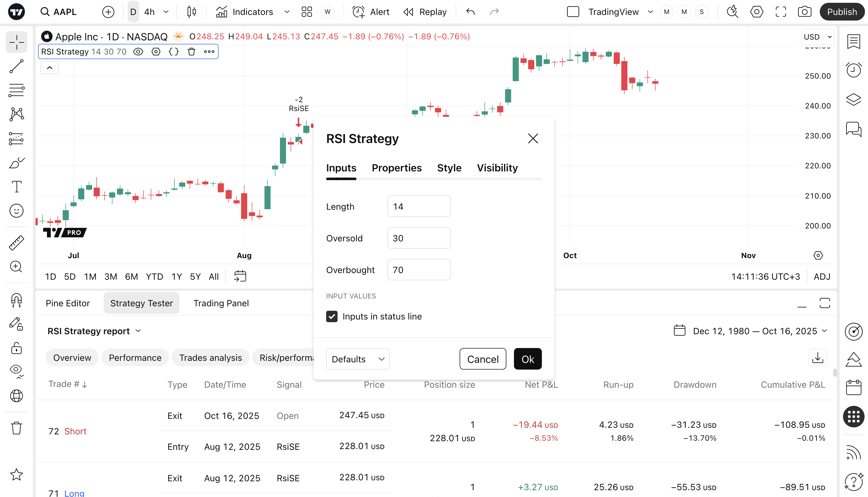Image resolution: width=868 pixels, height=497 pixels.
Task: Click the ruler measure tool
Action: tap(16, 243)
